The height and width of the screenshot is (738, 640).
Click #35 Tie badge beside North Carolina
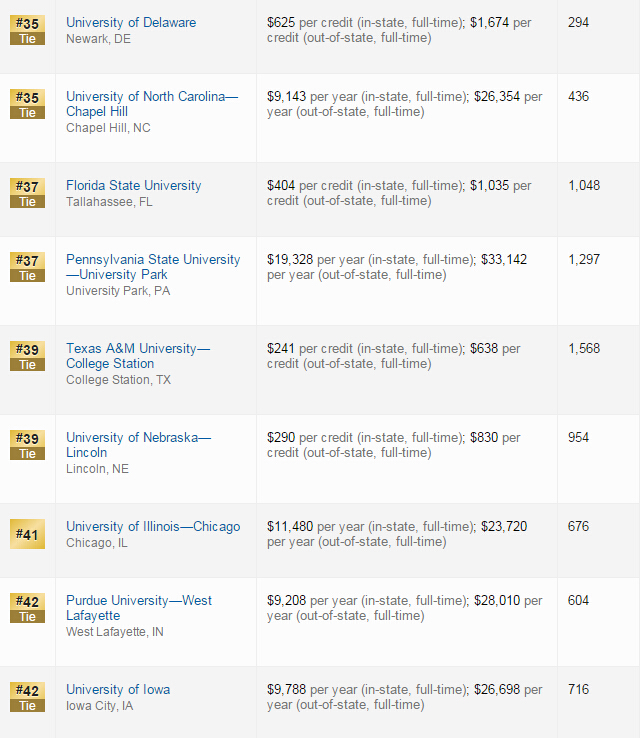click(x=27, y=104)
